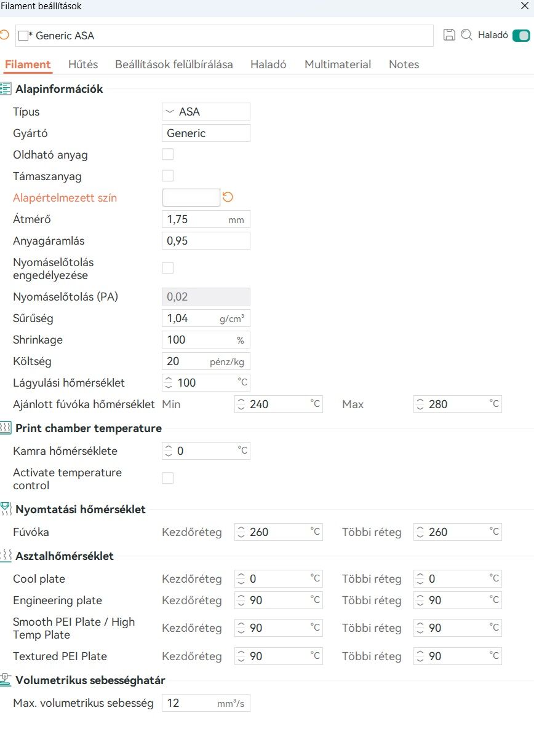Screen dimensions: 534x756
Task: Click the Volumetrikus sebességhatár section icon
Action: [6, 680]
